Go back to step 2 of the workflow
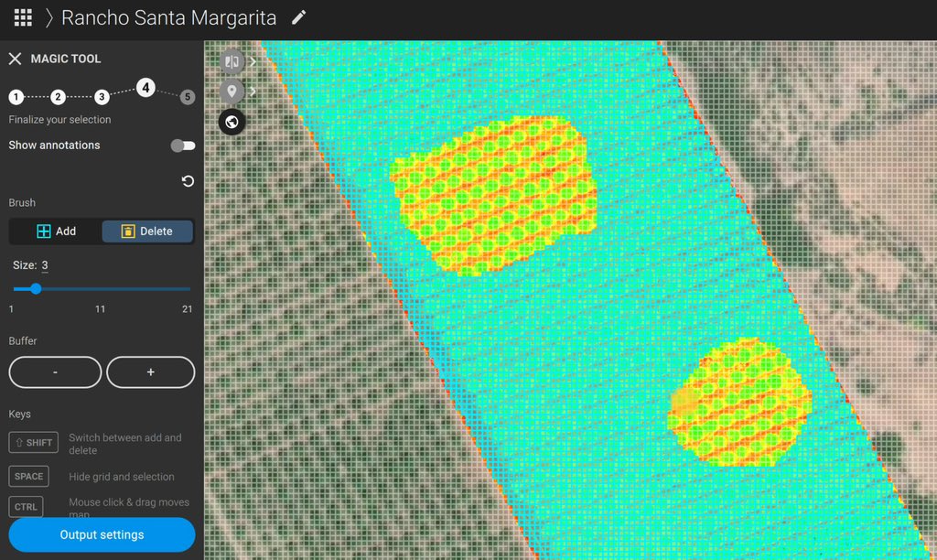Viewport: 937px width, 560px height. (59, 96)
